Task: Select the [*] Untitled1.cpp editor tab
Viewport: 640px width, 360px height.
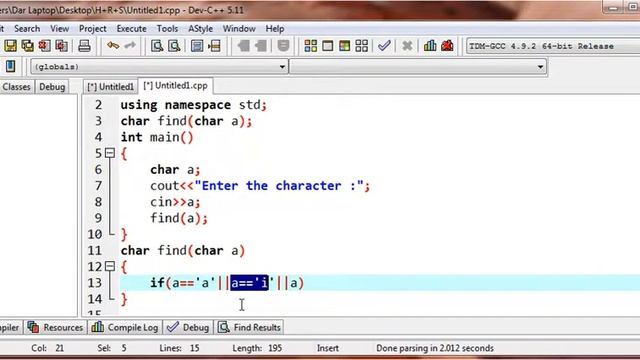Action: pos(176,86)
